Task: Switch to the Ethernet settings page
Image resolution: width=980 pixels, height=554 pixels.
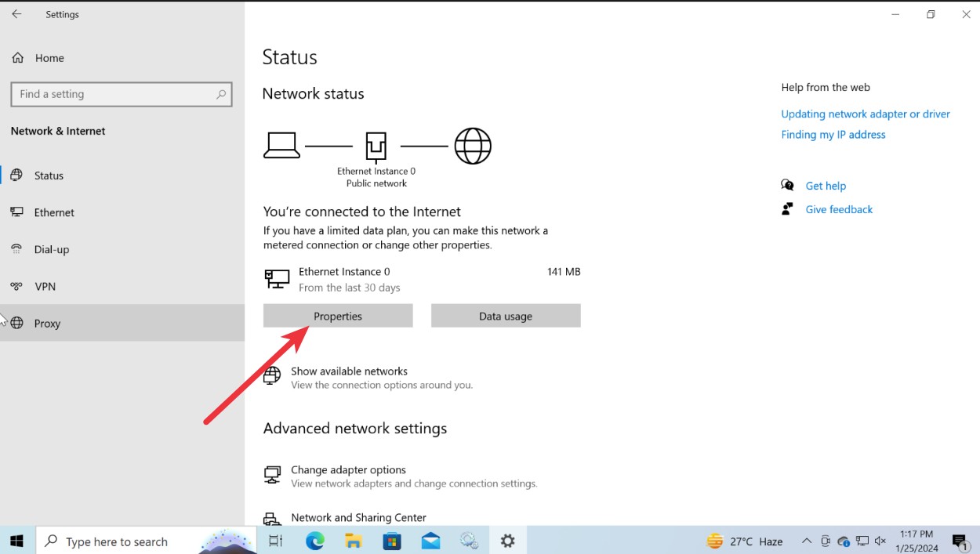Action: click(53, 212)
